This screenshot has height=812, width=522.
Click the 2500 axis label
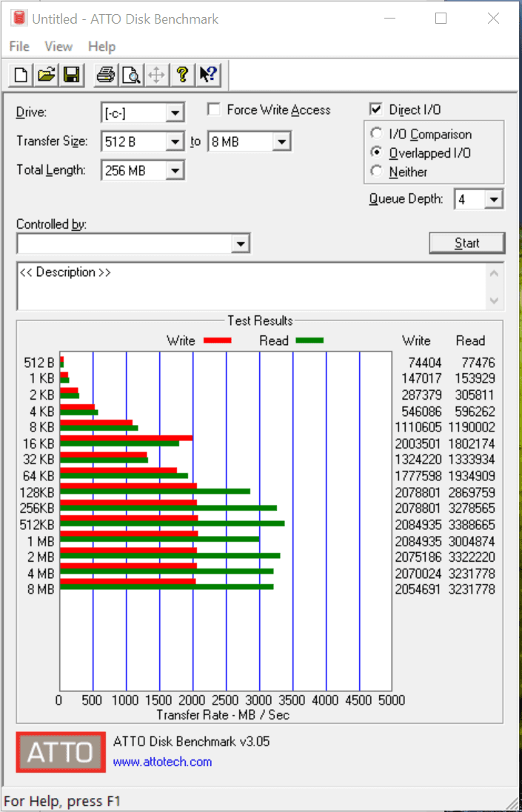[226, 701]
